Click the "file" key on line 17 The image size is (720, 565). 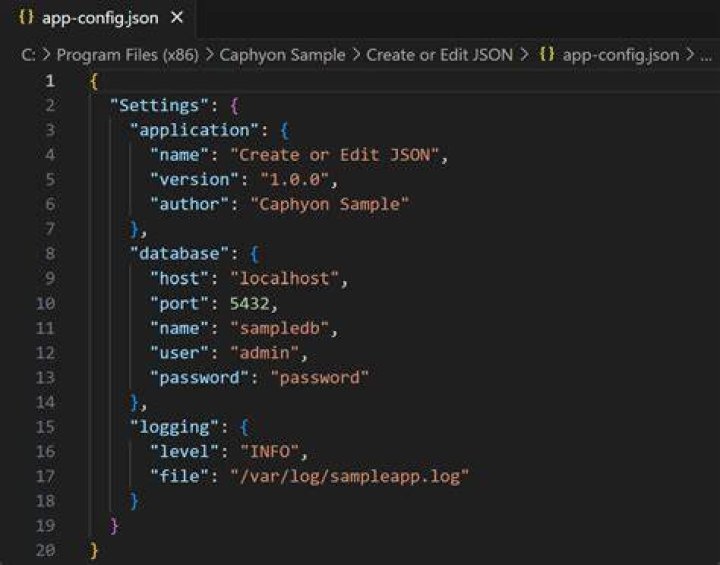coord(180,476)
